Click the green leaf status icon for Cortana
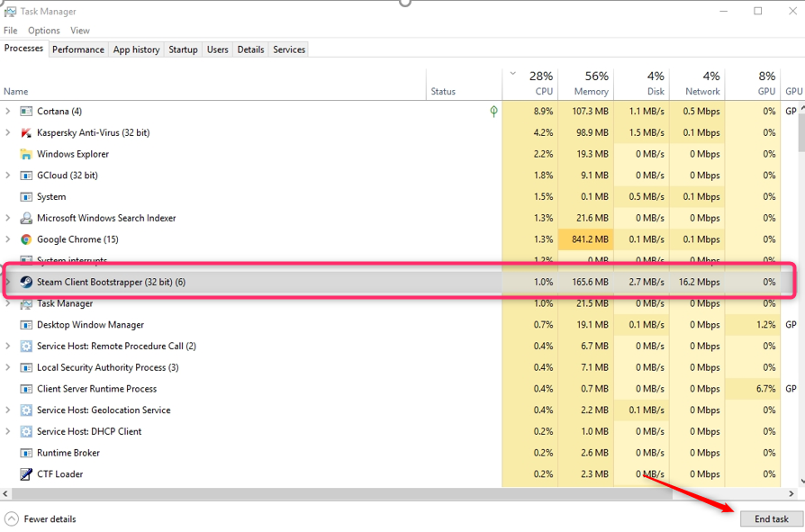 pyautogui.click(x=493, y=112)
